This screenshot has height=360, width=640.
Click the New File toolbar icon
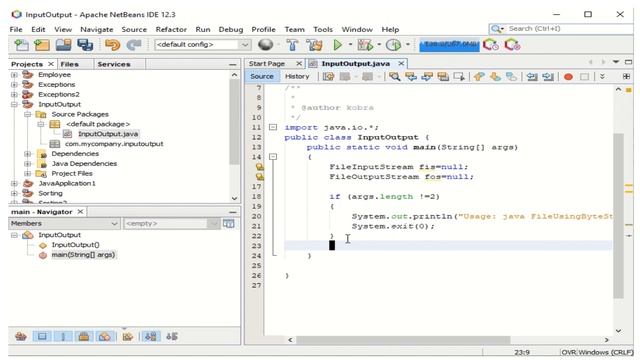pyautogui.click(x=21, y=45)
